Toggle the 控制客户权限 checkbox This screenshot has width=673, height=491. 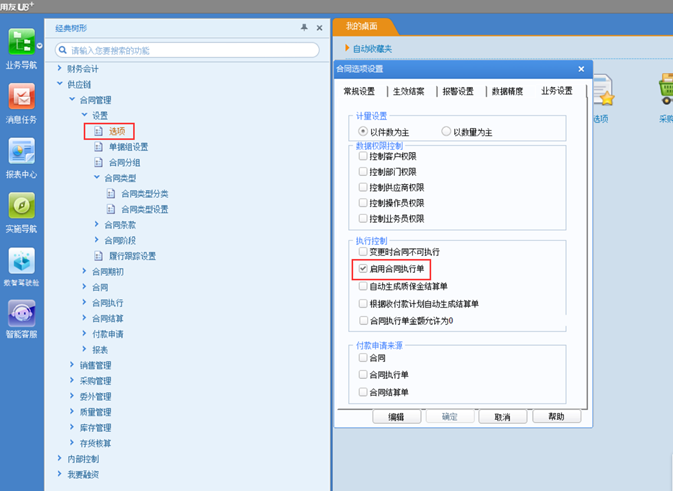[363, 156]
